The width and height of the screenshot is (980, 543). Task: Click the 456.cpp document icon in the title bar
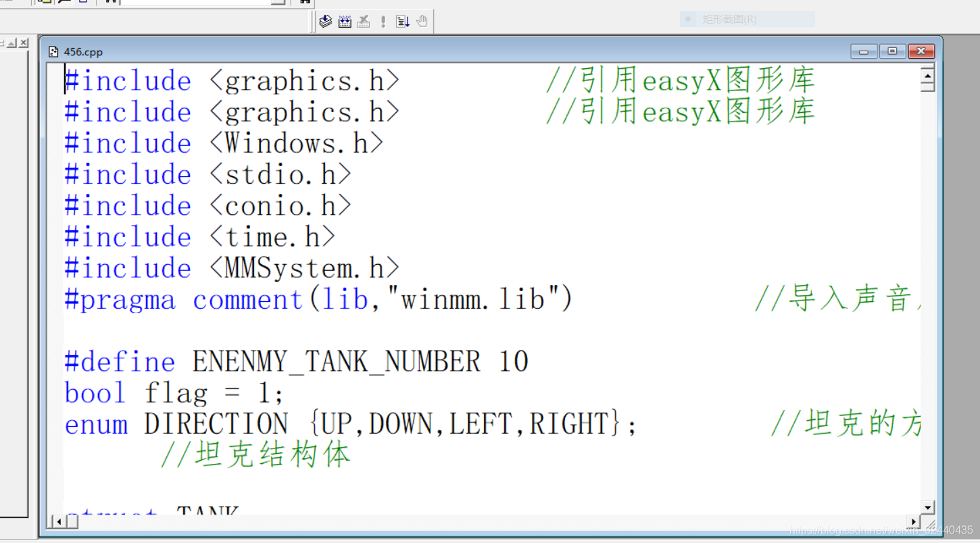tap(53, 52)
